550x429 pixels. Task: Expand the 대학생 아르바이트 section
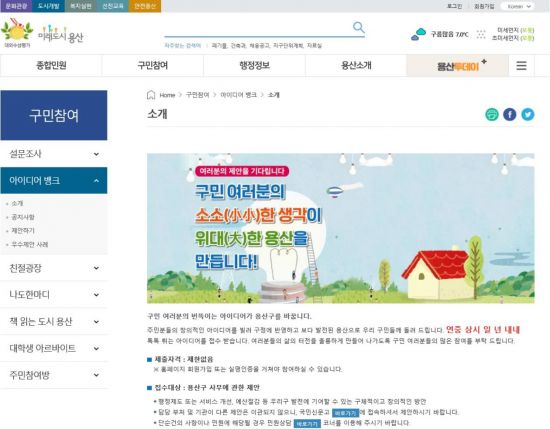[x=54, y=348]
